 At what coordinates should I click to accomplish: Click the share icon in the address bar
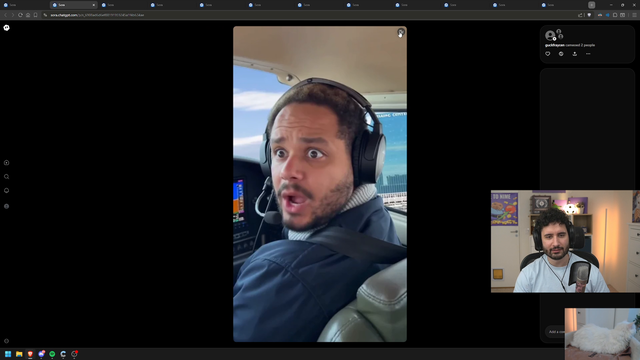coord(580,15)
